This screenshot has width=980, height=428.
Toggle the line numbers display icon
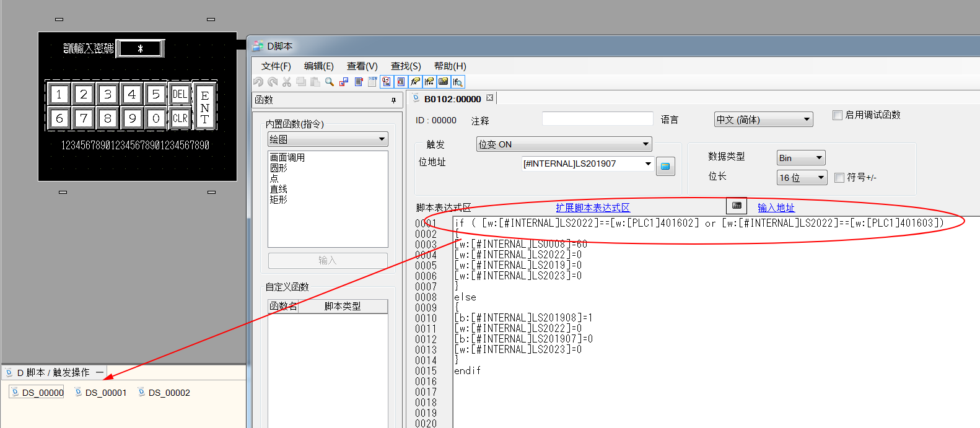coord(387,82)
